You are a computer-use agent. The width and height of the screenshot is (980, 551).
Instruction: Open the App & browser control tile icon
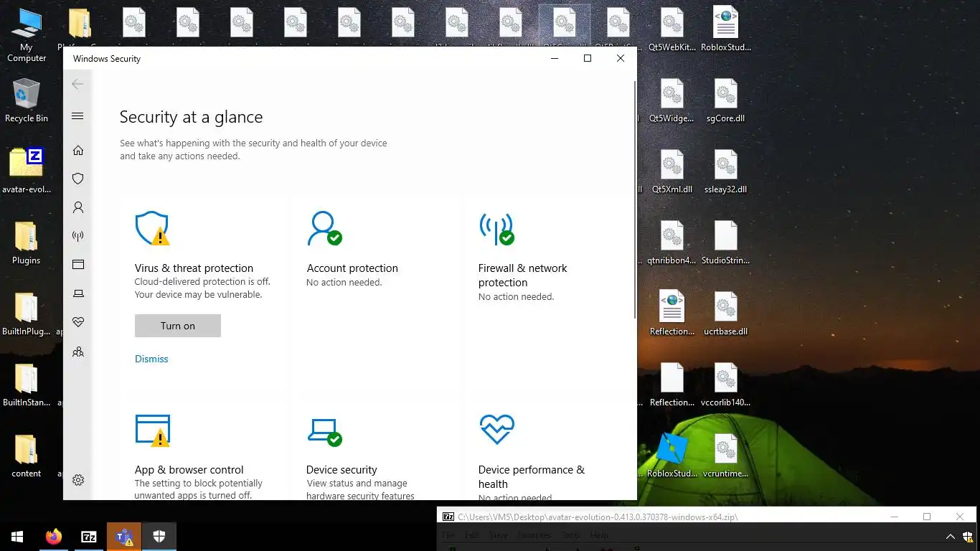153,430
